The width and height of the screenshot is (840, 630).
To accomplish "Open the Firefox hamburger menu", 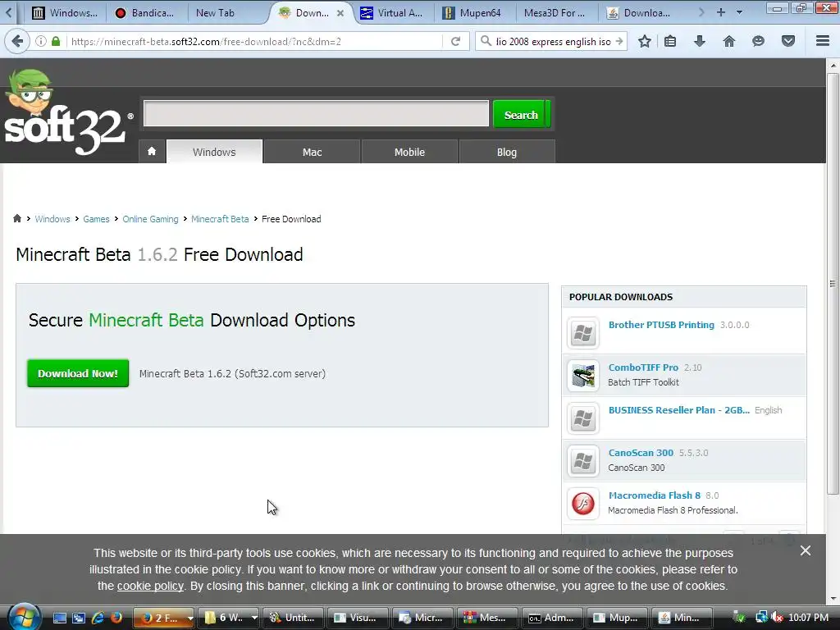I will (823, 41).
